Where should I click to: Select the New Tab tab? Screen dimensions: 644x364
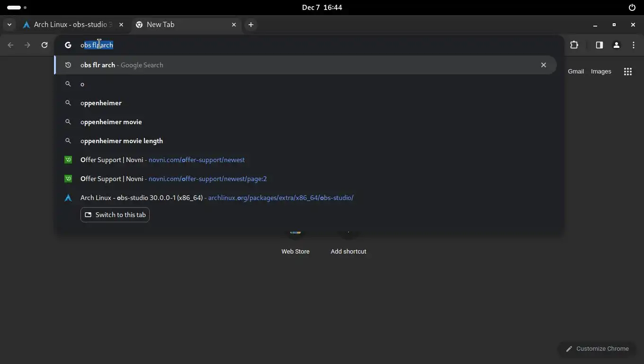click(186, 25)
